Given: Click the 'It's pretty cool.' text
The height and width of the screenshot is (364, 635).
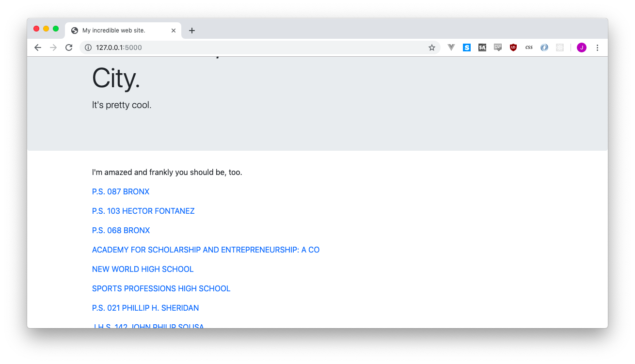Looking at the screenshot, I should point(122,105).
